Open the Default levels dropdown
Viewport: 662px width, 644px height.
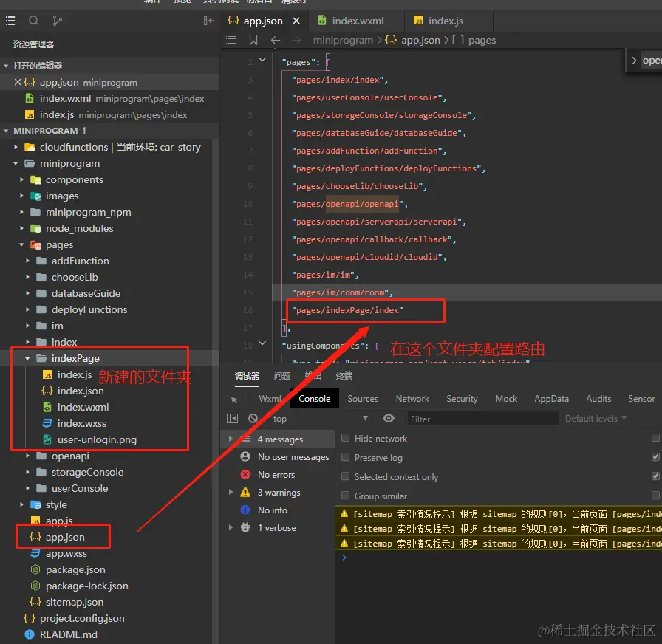[x=596, y=419]
